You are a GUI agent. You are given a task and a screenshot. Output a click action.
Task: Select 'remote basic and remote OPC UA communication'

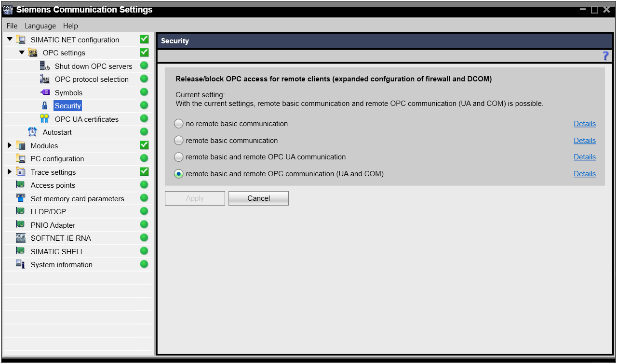179,157
